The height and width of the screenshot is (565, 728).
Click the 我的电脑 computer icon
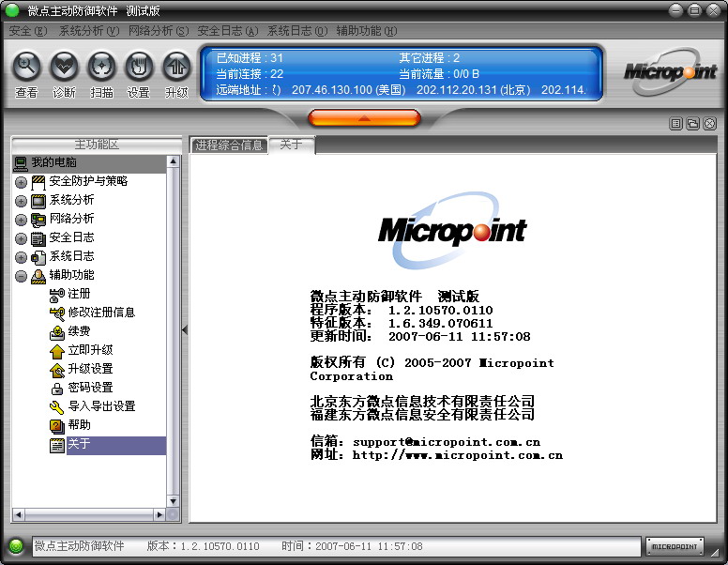pyautogui.click(x=21, y=163)
